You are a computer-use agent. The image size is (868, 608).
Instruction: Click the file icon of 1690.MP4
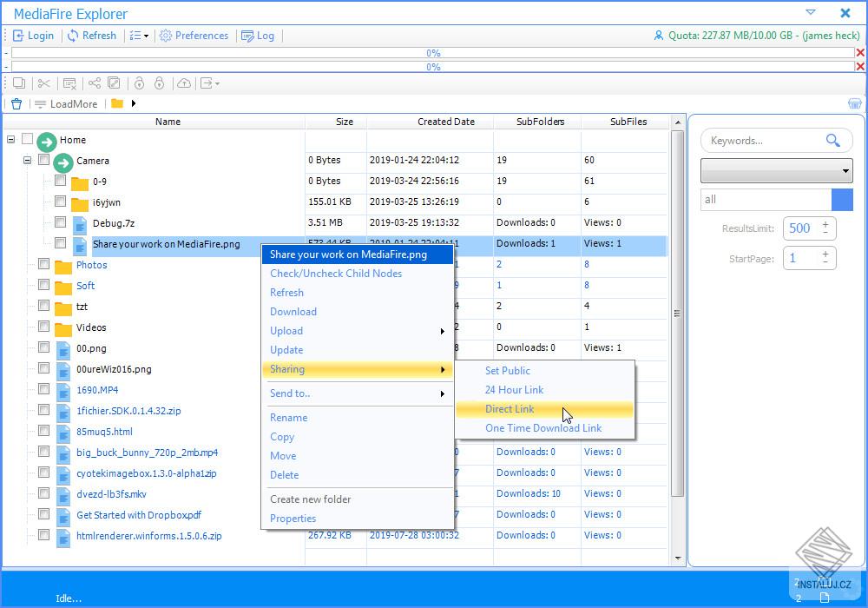[63, 392]
